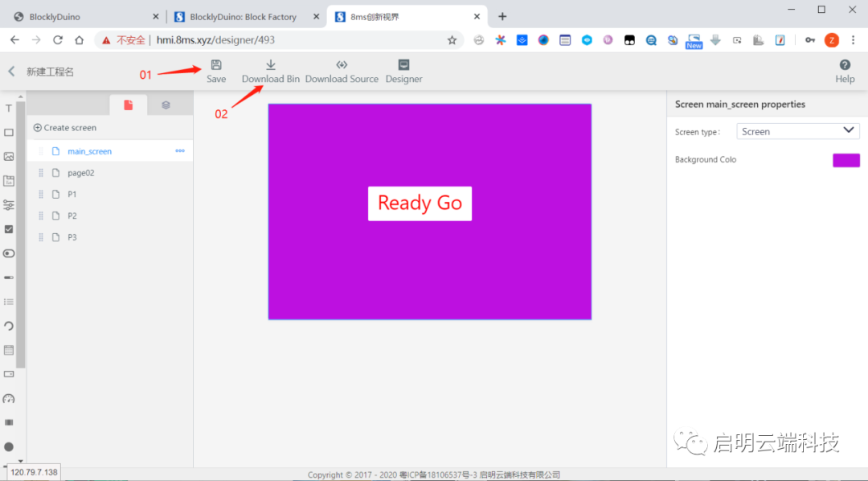
Task: Open the Screen type dropdown
Action: [798, 131]
